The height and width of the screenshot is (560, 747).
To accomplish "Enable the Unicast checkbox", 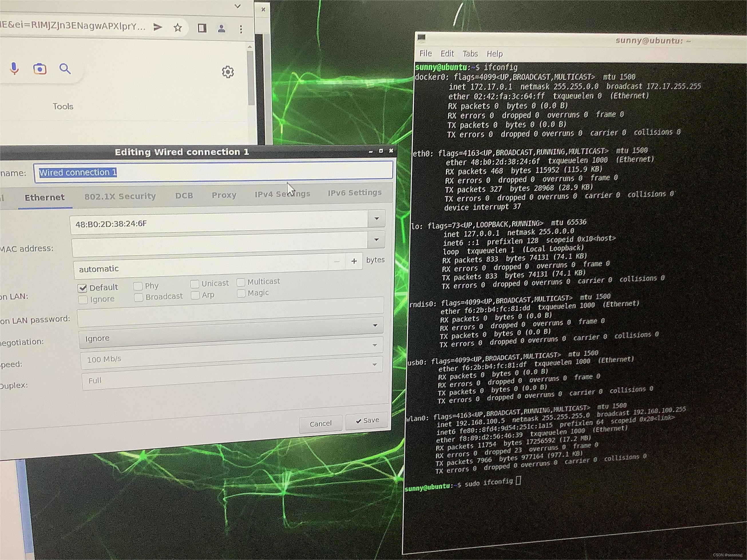I will 195,284.
